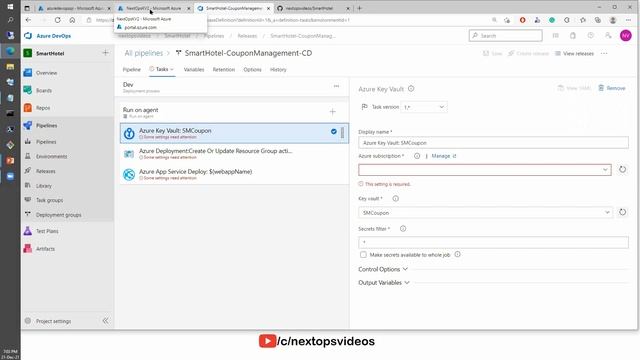Open the Overview section in sidebar

click(46, 73)
